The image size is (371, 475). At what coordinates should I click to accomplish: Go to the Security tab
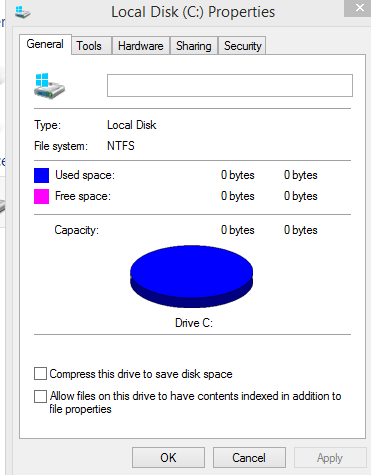coord(242,46)
